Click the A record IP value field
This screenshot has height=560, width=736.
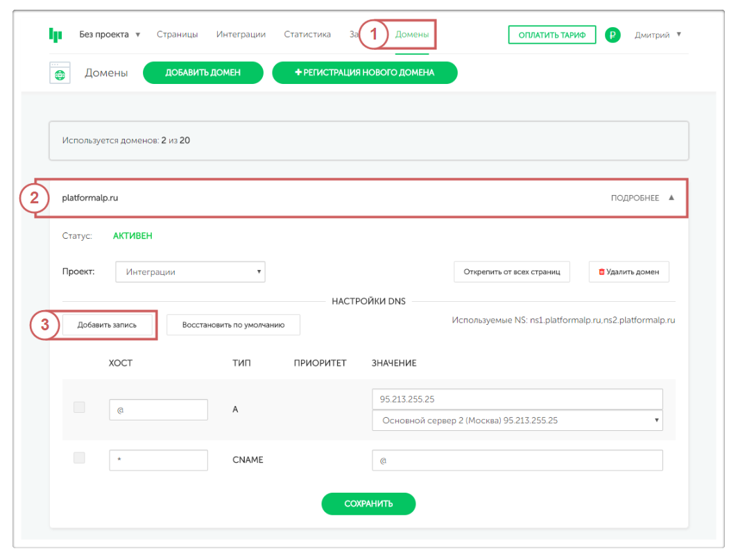[x=517, y=400]
